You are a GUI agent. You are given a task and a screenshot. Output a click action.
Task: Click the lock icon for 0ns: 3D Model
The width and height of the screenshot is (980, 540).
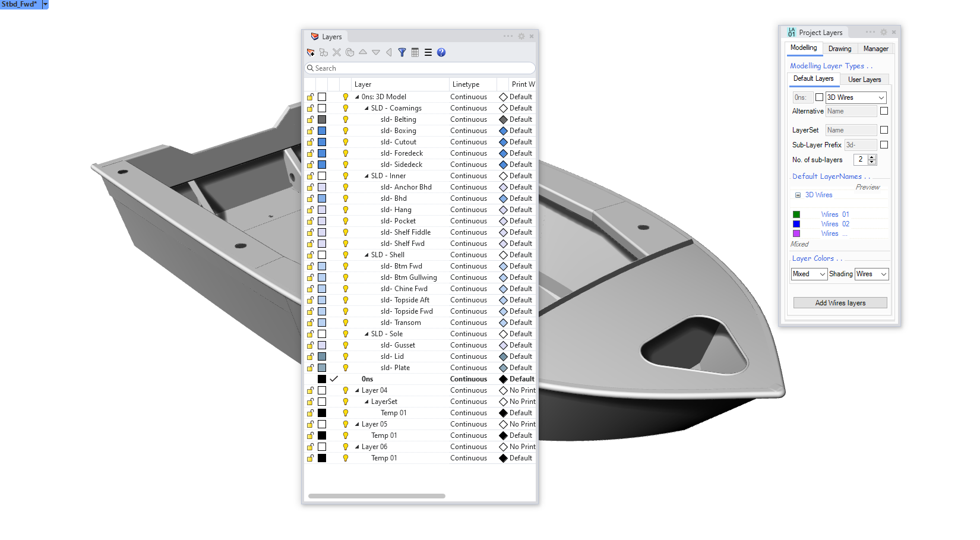point(310,97)
